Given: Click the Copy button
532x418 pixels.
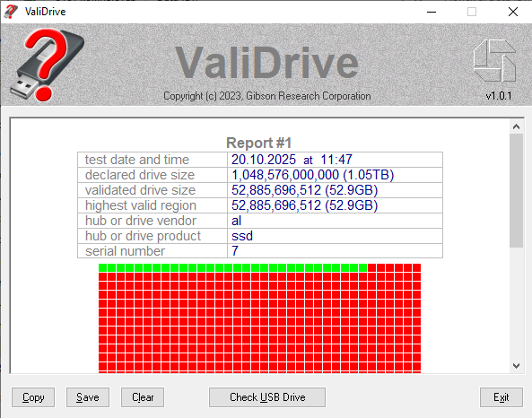Looking at the screenshot, I should coord(33,397).
